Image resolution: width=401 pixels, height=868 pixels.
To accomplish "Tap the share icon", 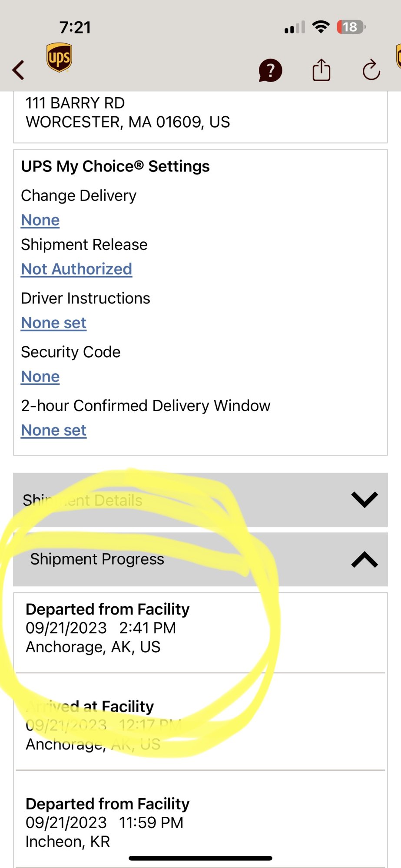I will click(x=321, y=70).
